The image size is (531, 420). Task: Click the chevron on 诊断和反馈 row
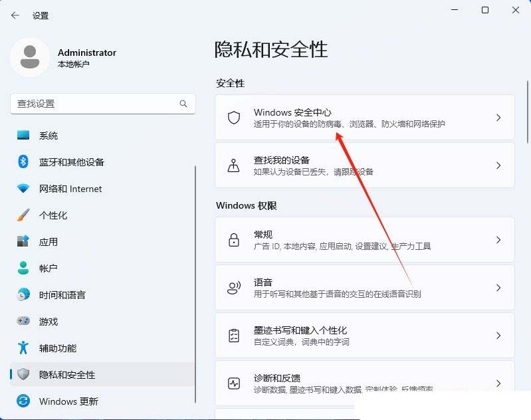tap(498, 383)
